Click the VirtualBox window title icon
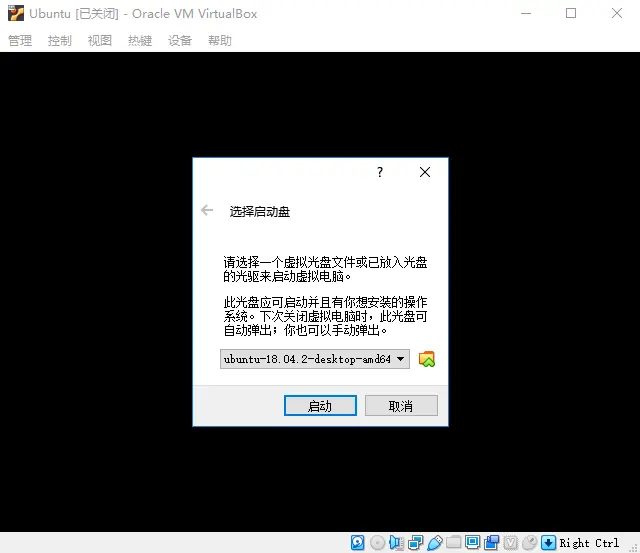 pos(16,13)
